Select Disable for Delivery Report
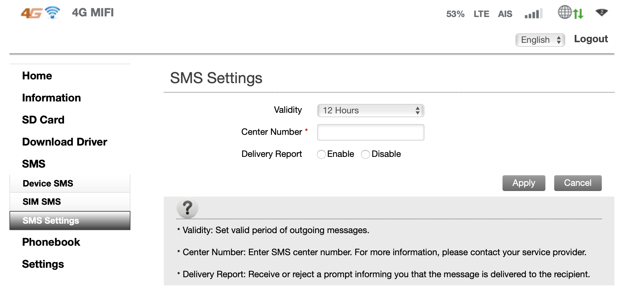Image resolution: width=644 pixels, height=298 pixels. click(365, 154)
